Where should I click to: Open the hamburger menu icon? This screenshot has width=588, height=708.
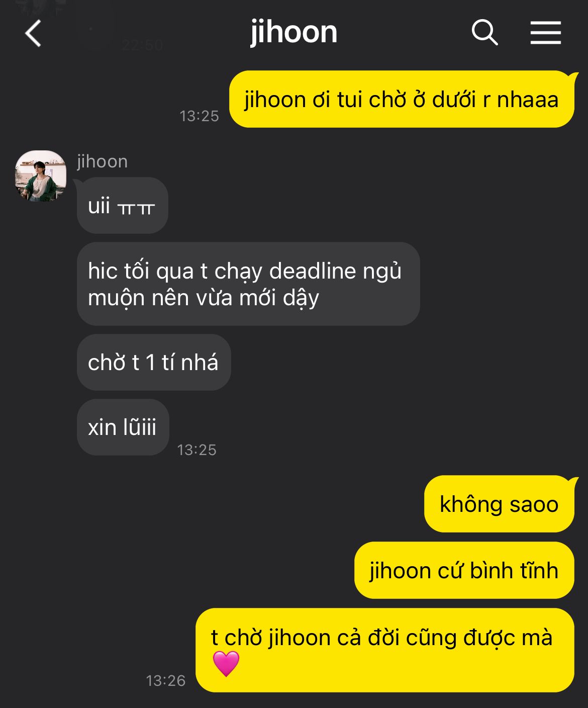(545, 33)
